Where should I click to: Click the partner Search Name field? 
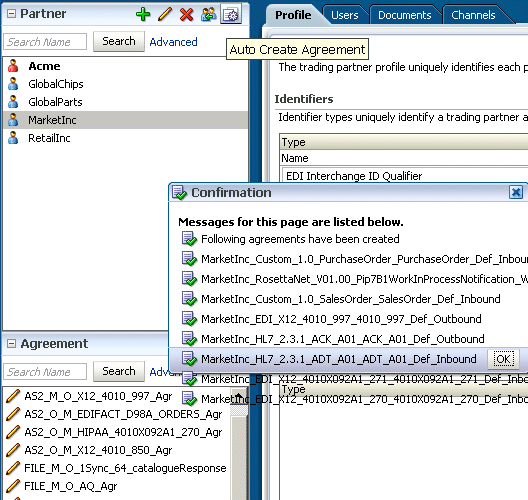45,42
